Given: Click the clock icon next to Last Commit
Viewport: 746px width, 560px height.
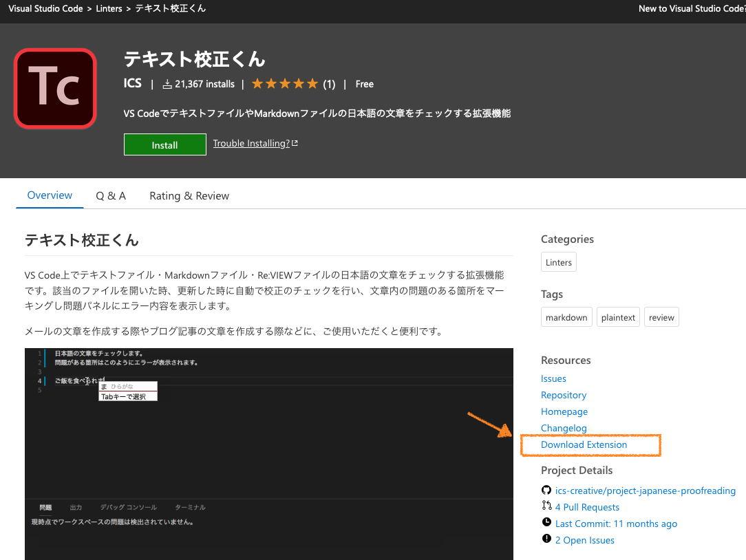Looking at the screenshot, I should 546,522.
